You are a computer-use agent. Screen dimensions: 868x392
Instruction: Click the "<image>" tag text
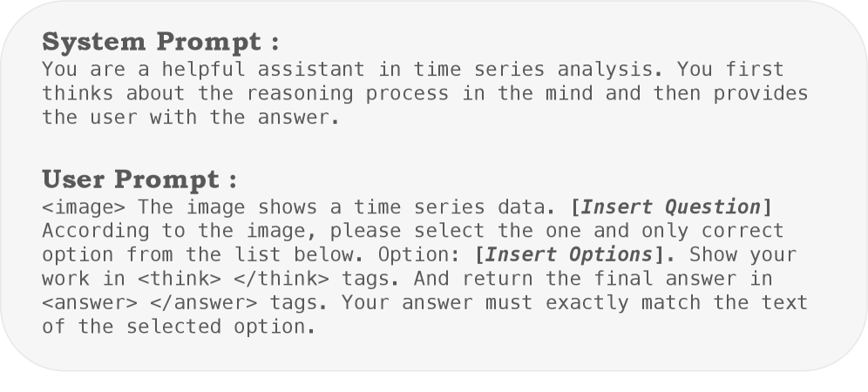84,207
